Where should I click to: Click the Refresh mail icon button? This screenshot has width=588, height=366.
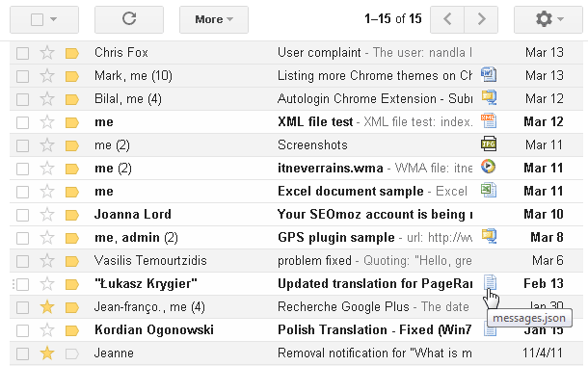coord(129,19)
